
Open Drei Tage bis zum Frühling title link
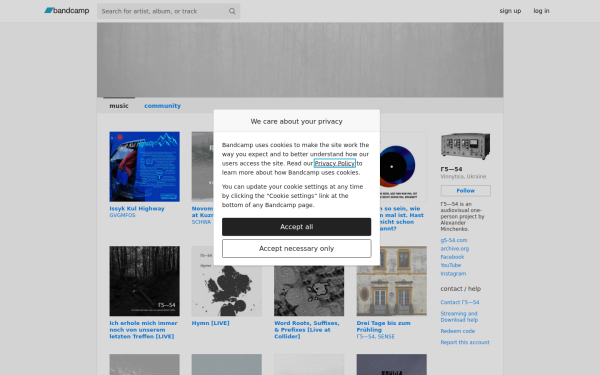tap(383, 326)
